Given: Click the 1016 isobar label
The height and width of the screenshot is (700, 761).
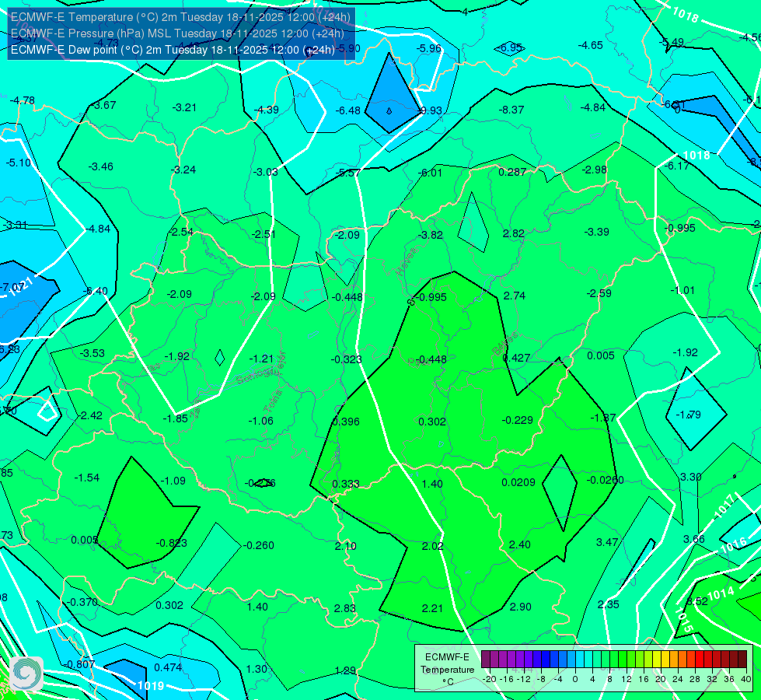Looking at the screenshot, I should point(733,545).
